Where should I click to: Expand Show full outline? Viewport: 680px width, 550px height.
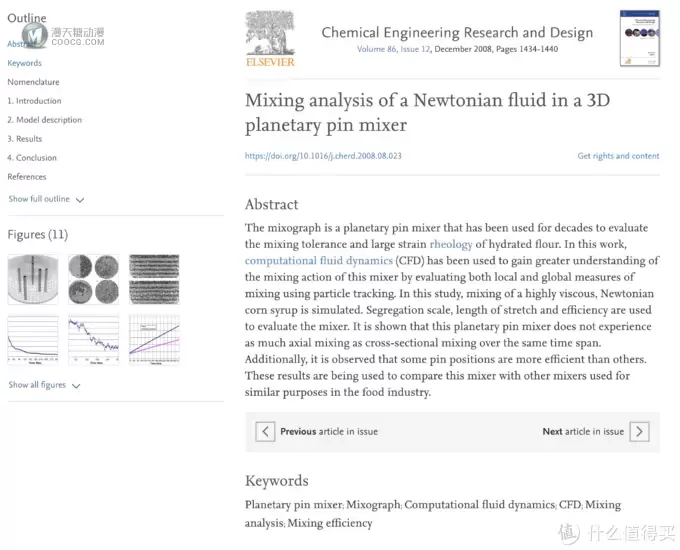click(46, 199)
